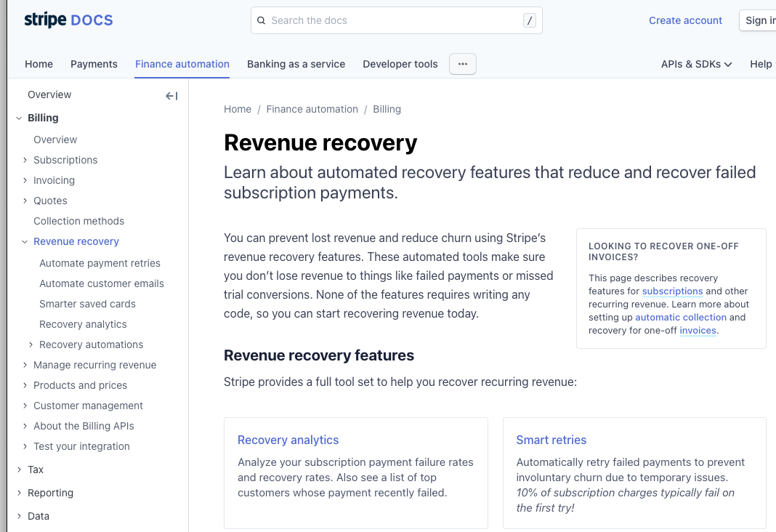The image size is (776, 532).
Task: Click the Create account link
Action: [x=685, y=20]
